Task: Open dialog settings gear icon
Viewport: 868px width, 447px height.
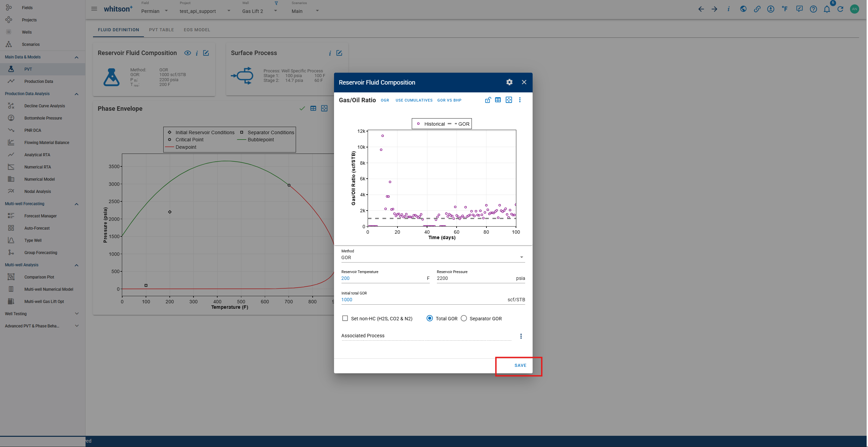Action: (509, 82)
